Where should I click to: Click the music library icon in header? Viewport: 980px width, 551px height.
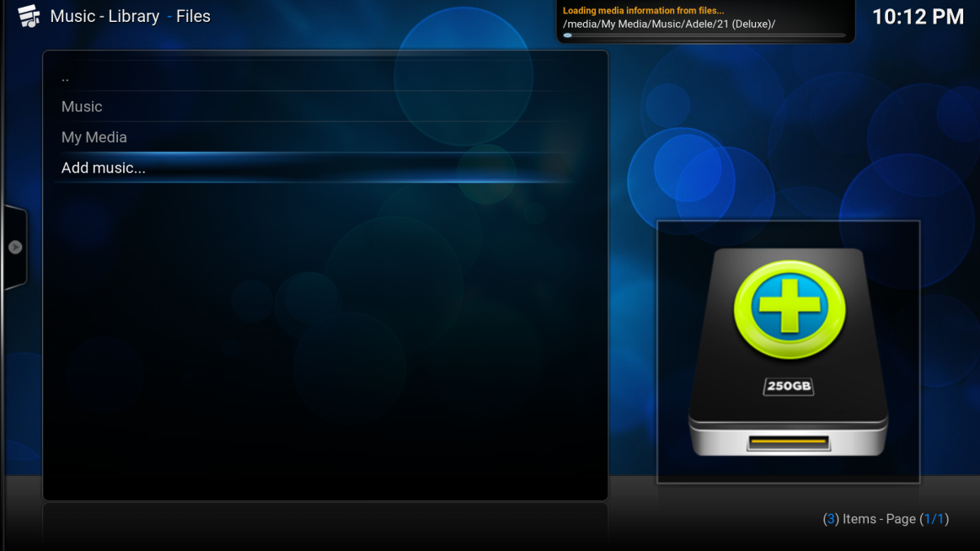pos(29,16)
